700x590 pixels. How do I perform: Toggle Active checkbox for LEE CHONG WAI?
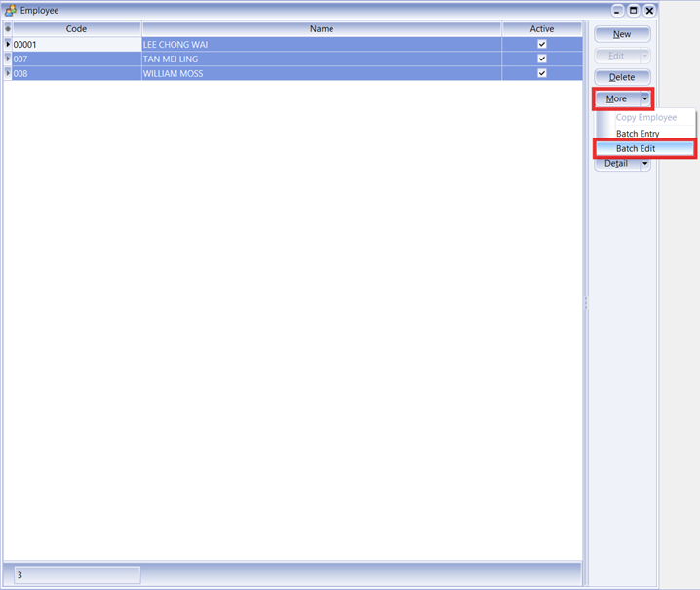(542, 44)
